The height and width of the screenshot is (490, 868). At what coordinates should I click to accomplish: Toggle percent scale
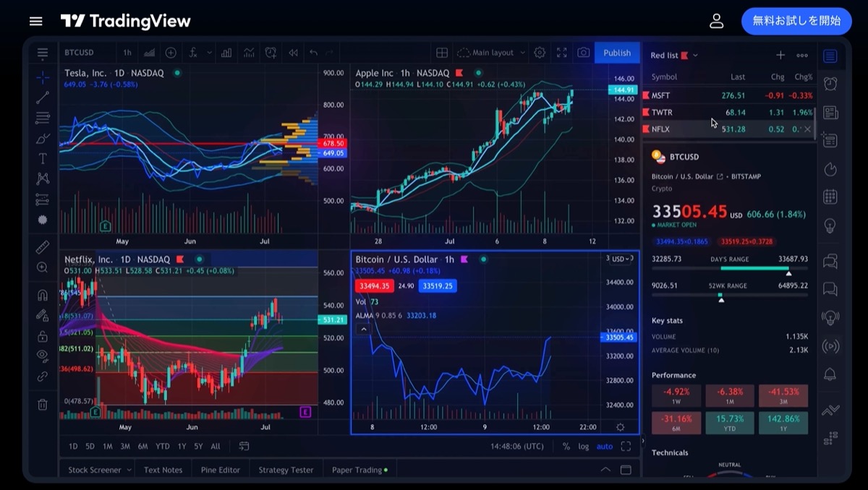point(566,447)
